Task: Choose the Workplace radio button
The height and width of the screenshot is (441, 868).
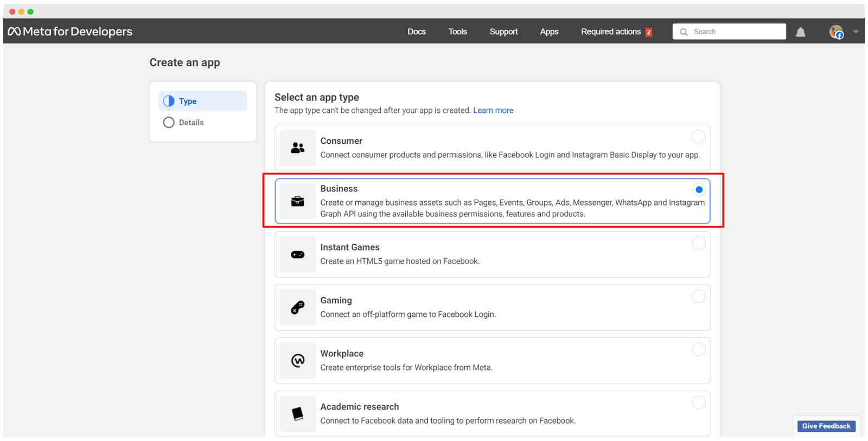Action: pos(699,349)
